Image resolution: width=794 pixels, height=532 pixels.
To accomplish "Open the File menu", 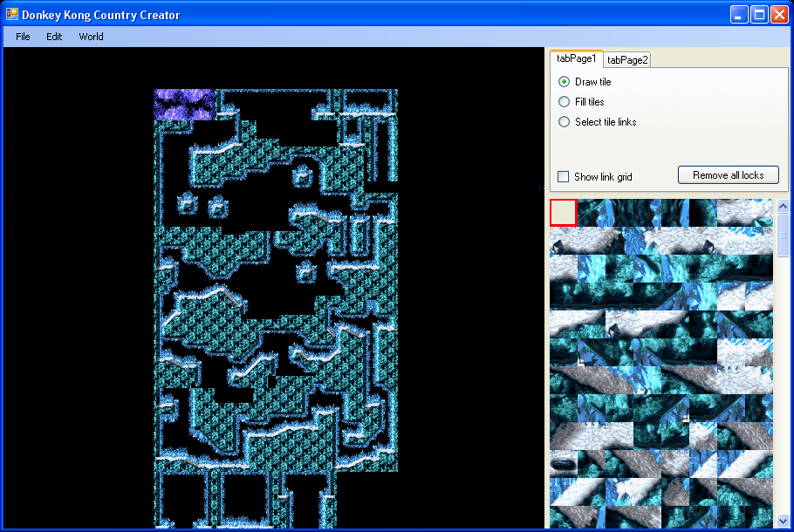I will 23,37.
